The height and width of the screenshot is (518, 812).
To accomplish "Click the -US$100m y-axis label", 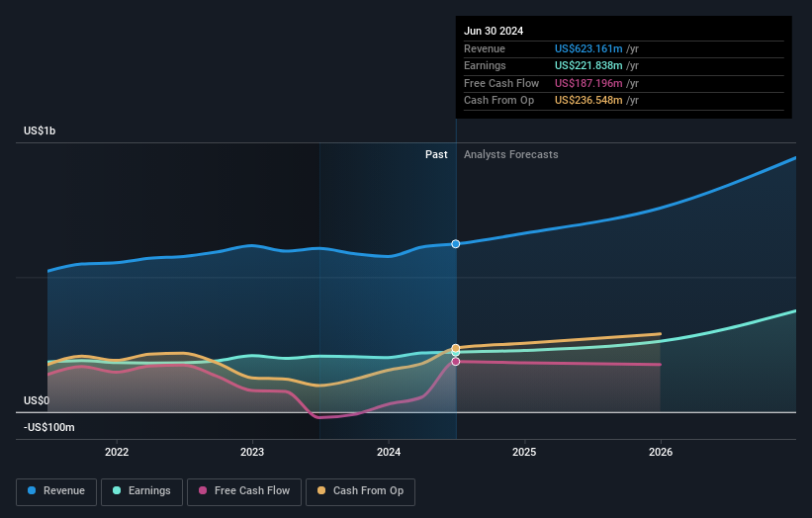I will (48, 427).
